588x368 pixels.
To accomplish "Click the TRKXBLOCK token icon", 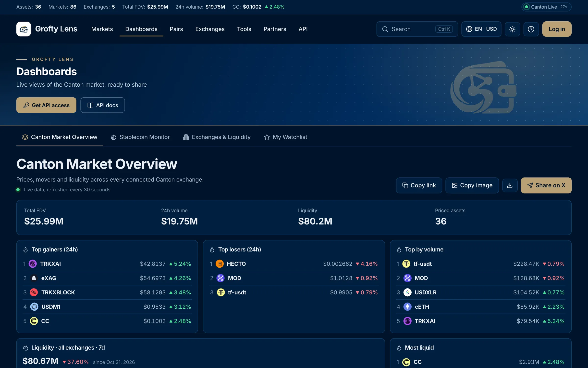I will point(34,292).
